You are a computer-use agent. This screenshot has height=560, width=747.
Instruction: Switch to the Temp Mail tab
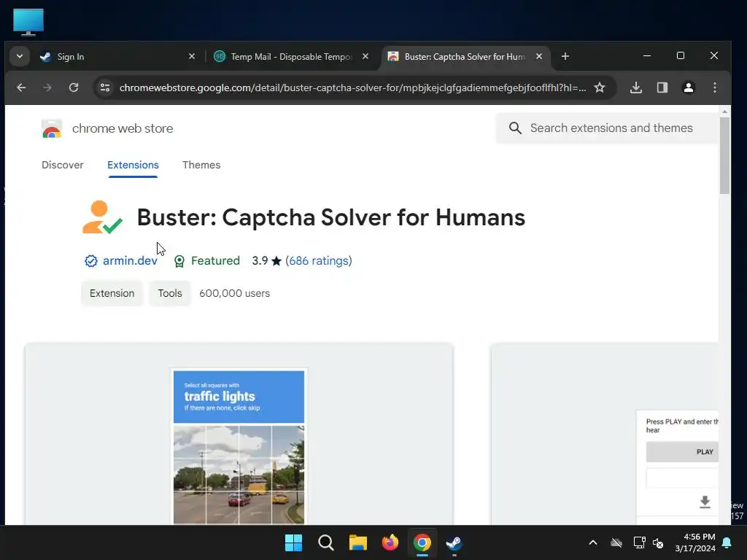pos(292,56)
